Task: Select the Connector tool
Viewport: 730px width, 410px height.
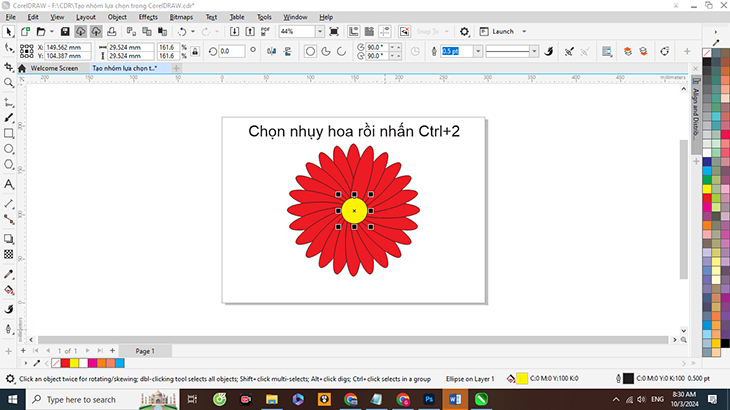Action: pos(8,219)
